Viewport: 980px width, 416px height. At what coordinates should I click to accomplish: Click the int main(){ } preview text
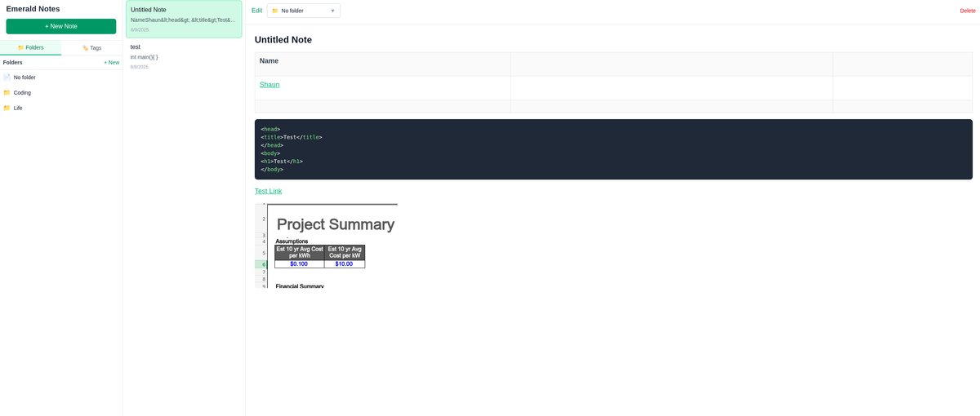145,57
